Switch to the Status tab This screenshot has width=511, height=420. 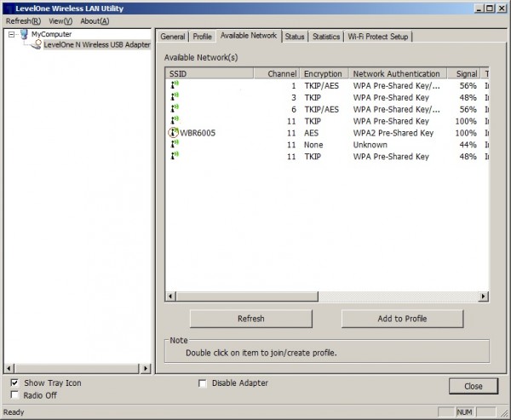click(x=295, y=37)
